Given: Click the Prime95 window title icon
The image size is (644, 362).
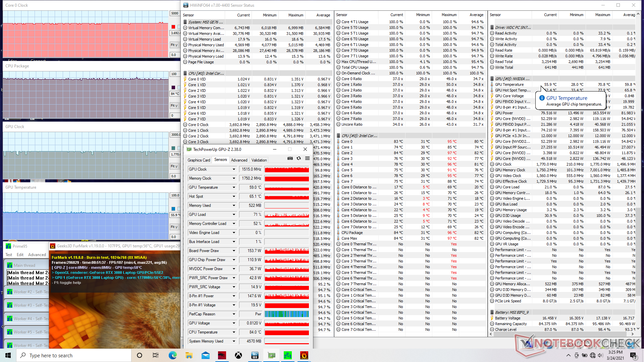Looking at the screenshot, I should (9, 246).
